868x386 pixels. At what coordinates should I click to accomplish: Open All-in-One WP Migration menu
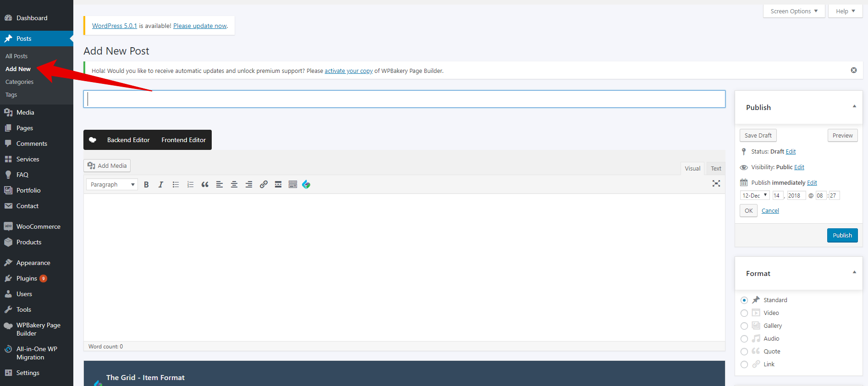tap(37, 353)
